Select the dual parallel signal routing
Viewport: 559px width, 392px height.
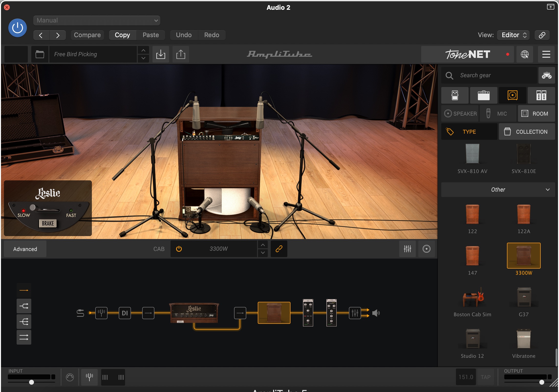point(24,337)
